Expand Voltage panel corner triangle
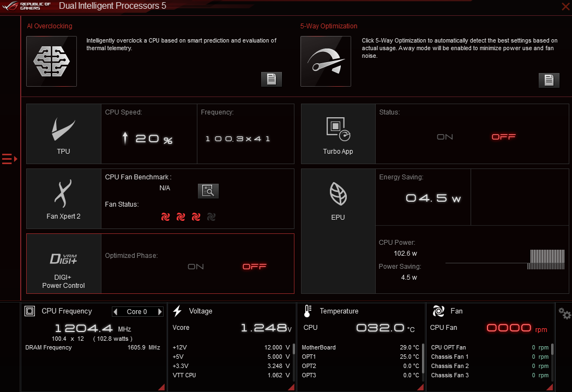Image resolution: width=572 pixels, height=392 pixels. click(291, 387)
